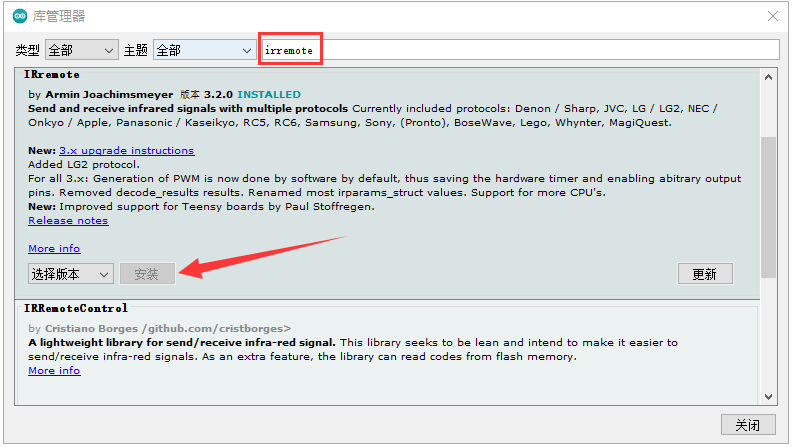Open the 3.x upgrade instructions link
The height and width of the screenshot is (447, 792).
[x=126, y=150]
